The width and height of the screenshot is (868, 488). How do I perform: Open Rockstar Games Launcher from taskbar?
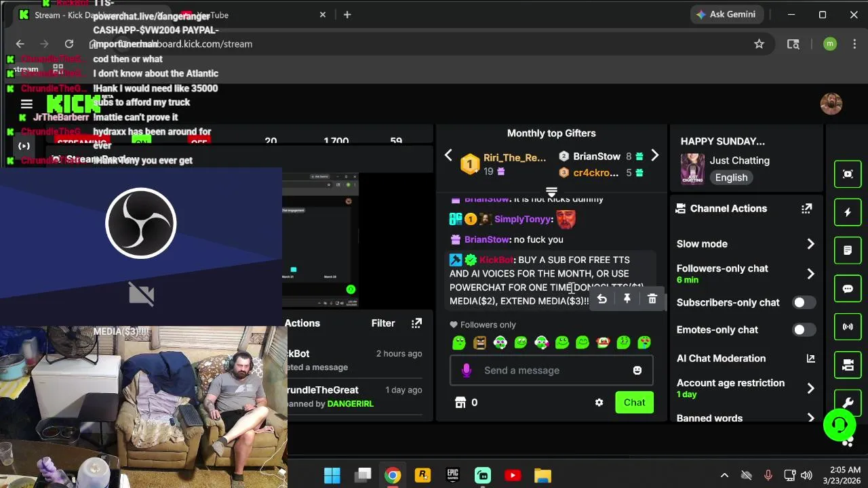(422, 475)
